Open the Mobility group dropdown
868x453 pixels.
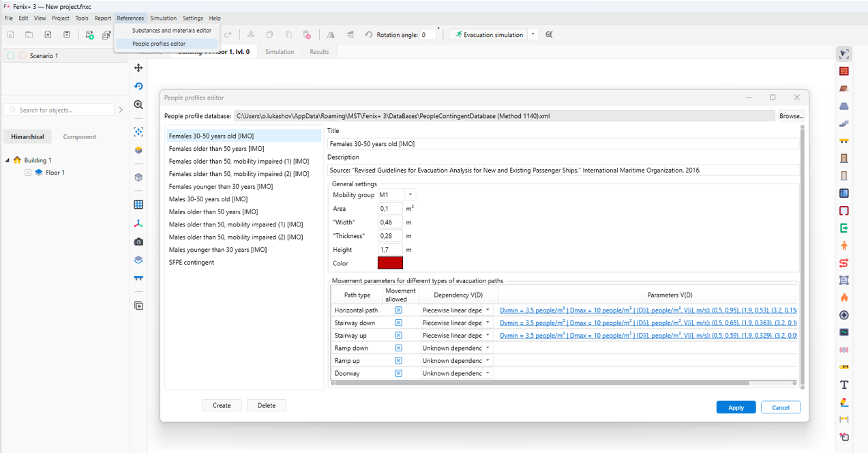(410, 195)
